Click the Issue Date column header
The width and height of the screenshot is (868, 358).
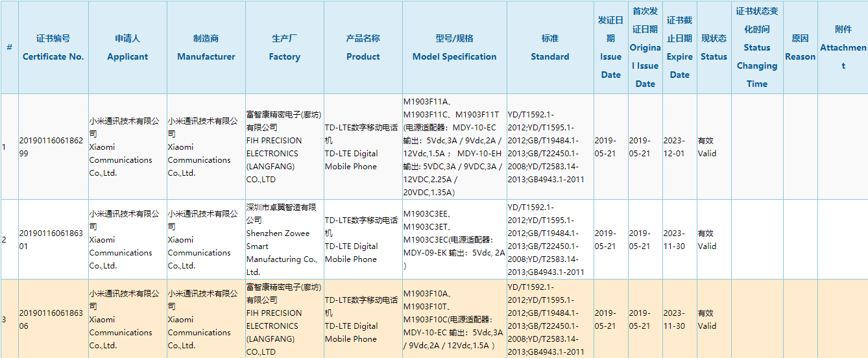pos(610,47)
